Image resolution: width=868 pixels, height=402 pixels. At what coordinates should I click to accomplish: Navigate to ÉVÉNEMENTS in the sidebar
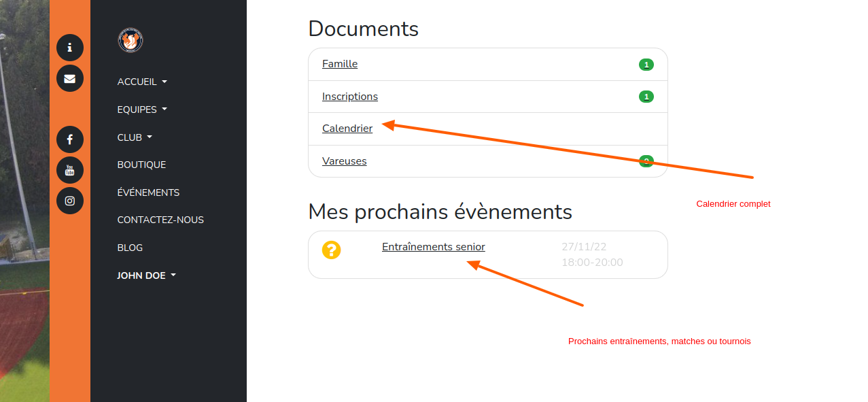point(148,192)
